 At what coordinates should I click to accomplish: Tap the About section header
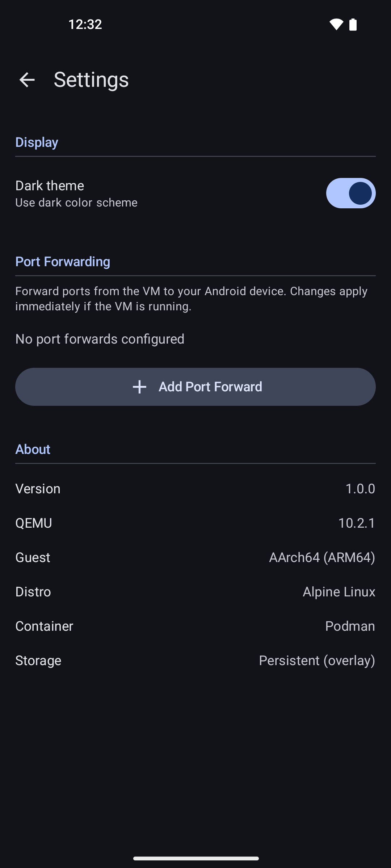coord(33,449)
